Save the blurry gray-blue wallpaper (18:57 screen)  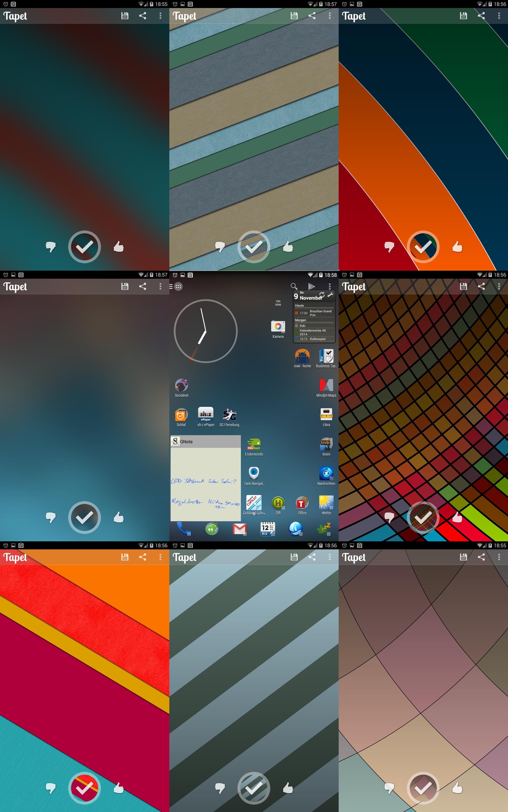pos(125,286)
